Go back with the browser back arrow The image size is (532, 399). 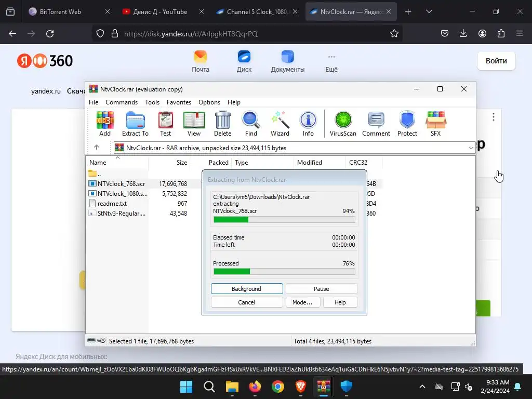12,34
